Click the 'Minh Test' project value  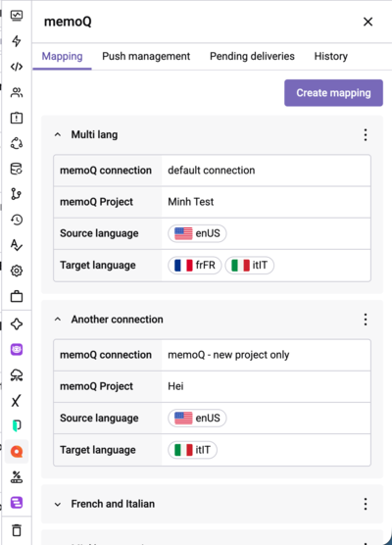point(191,202)
